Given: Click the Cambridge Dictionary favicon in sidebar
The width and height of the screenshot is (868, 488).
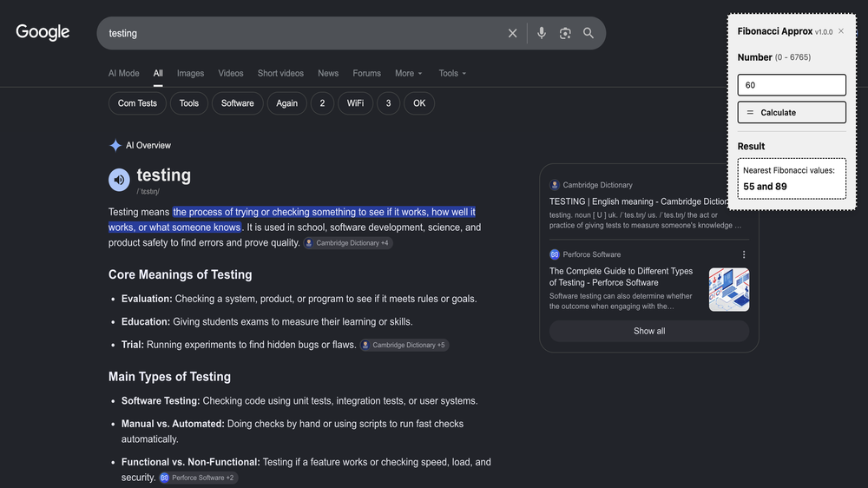Looking at the screenshot, I should click(554, 185).
